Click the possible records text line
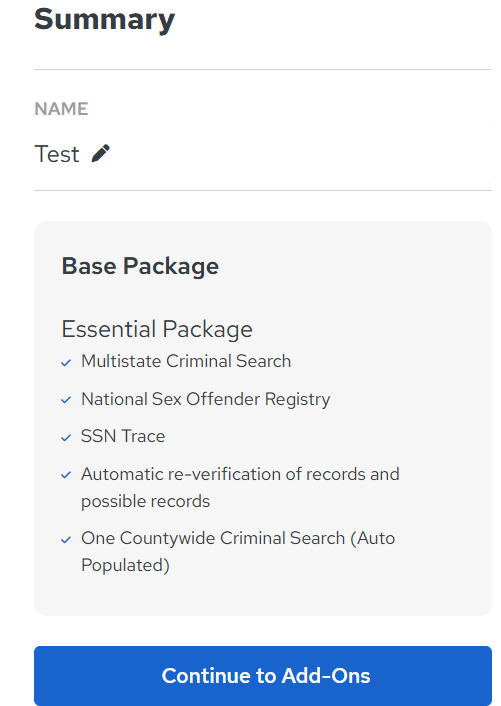Viewport: 501px width, 706px height. (145, 502)
